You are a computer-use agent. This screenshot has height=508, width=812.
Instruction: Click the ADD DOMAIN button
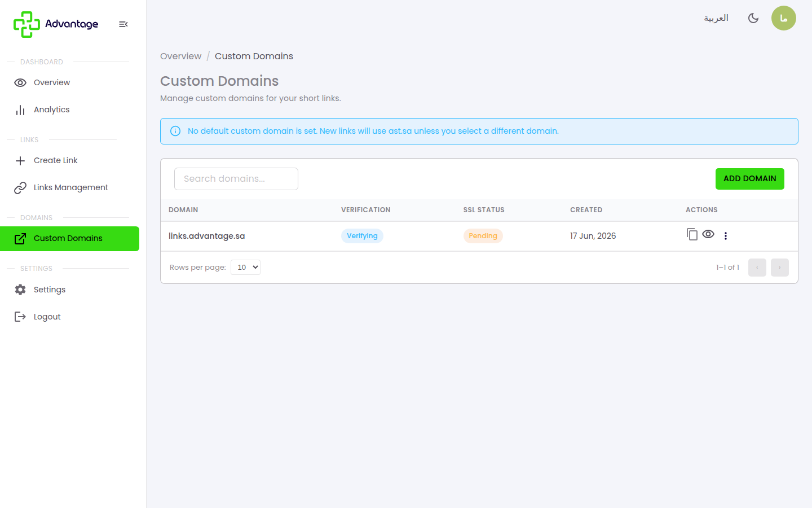pyautogui.click(x=750, y=179)
